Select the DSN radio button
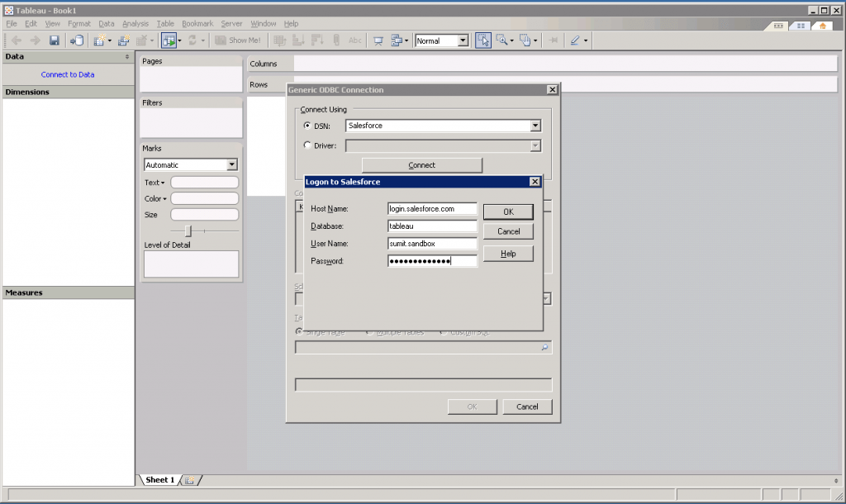The height and width of the screenshot is (504, 846). pos(308,126)
